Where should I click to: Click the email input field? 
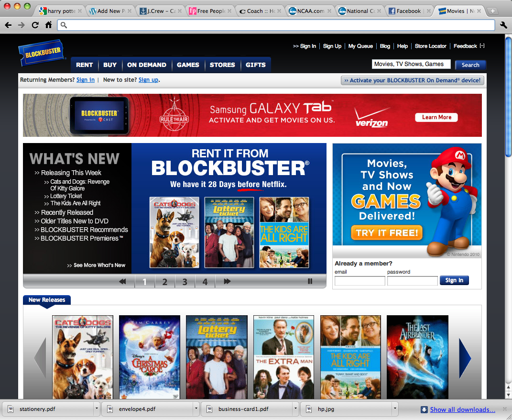click(360, 281)
